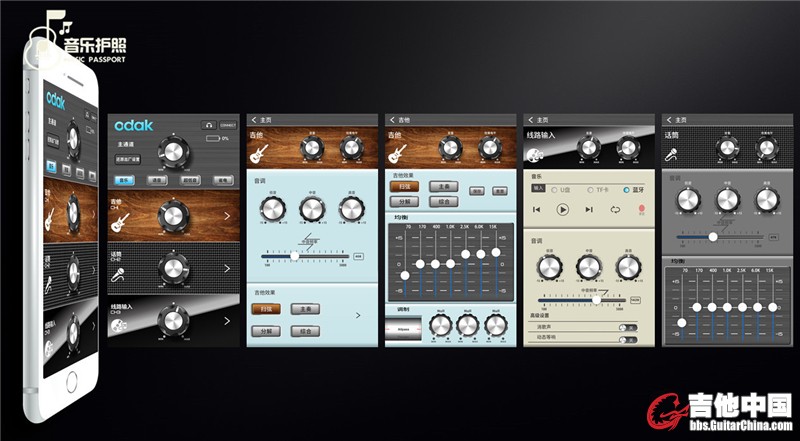Click the CD music icon in 线路输入 header
800x441 pixels.
pyautogui.click(x=534, y=154)
